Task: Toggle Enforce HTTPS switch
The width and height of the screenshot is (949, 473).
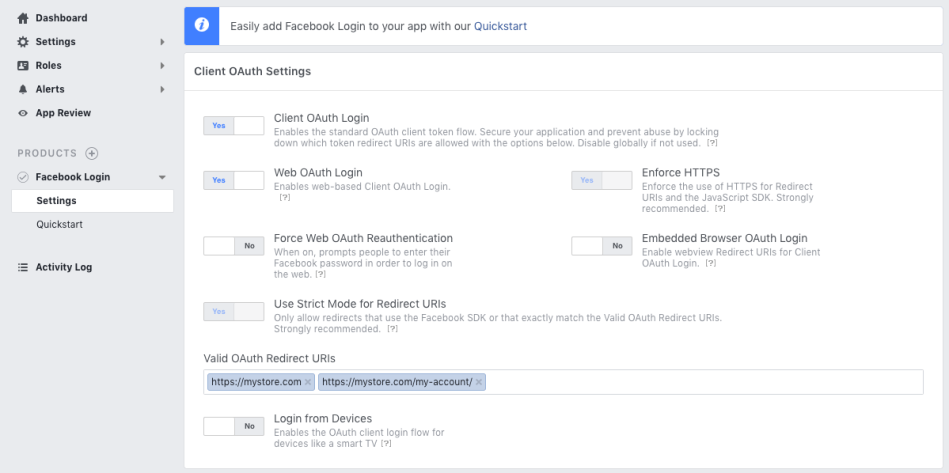Action: (x=602, y=180)
